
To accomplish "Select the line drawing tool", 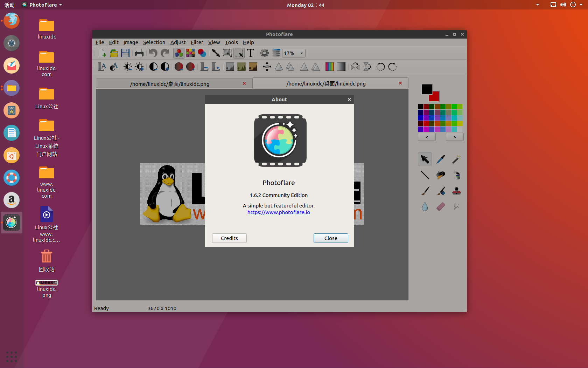I will point(425,175).
